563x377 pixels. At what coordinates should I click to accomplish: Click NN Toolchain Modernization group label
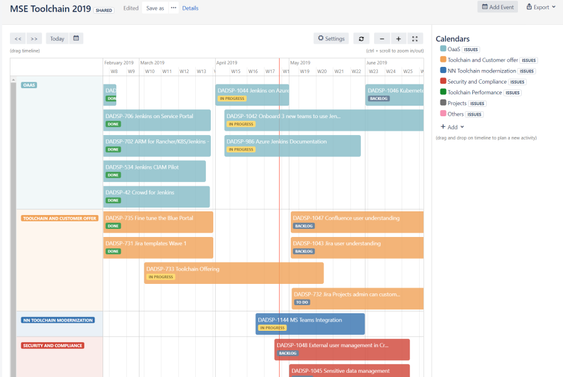[x=58, y=320]
